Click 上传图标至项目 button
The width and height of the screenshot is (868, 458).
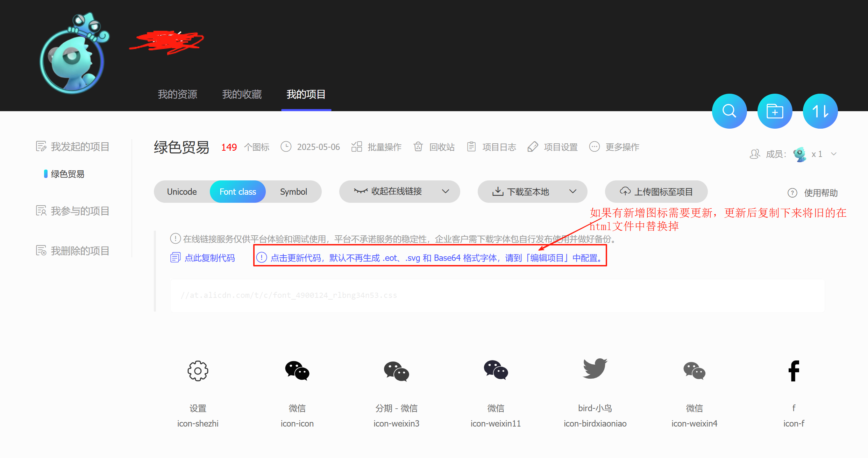pyautogui.click(x=656, y=192)
